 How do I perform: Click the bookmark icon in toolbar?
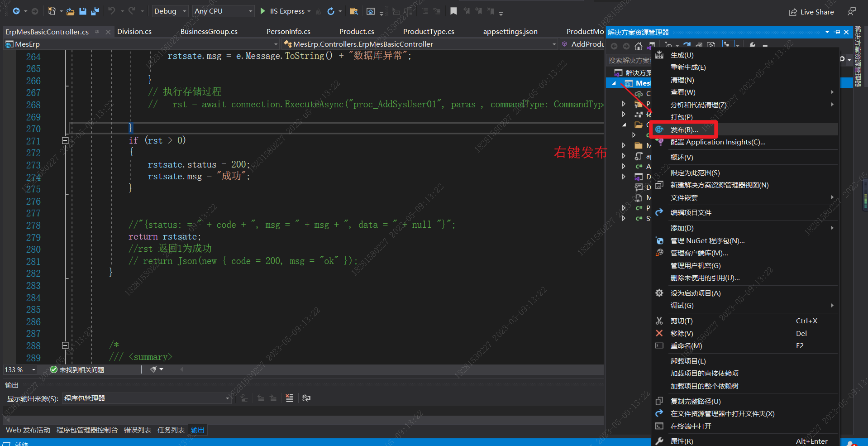453,11
